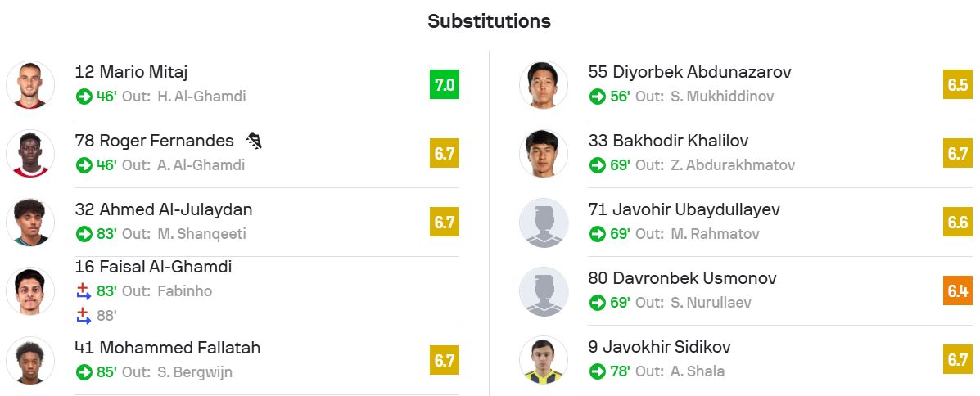980x396 pixels.
Task: Open the 16 Faisal Al-Ghamdi player link
Action: (x=153, y=267)
